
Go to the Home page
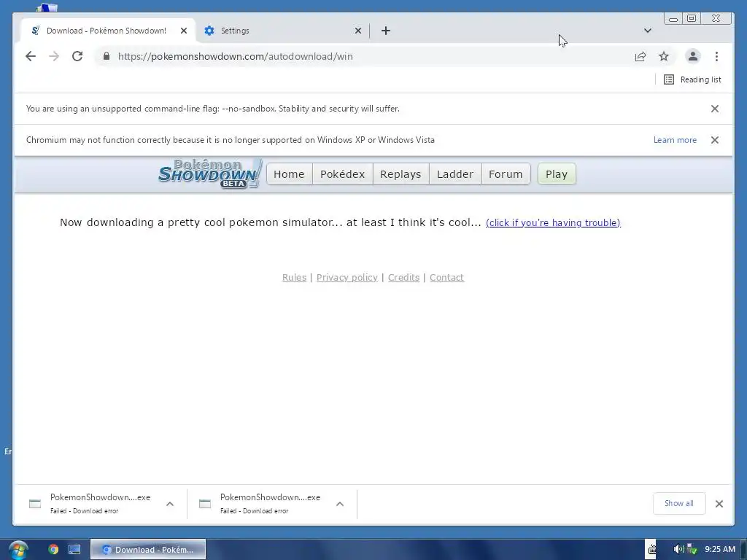click(x=289, y=174)
